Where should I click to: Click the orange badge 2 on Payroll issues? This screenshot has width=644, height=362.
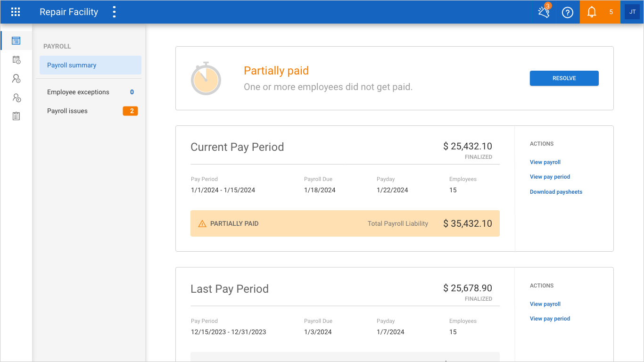pos(130,111)
